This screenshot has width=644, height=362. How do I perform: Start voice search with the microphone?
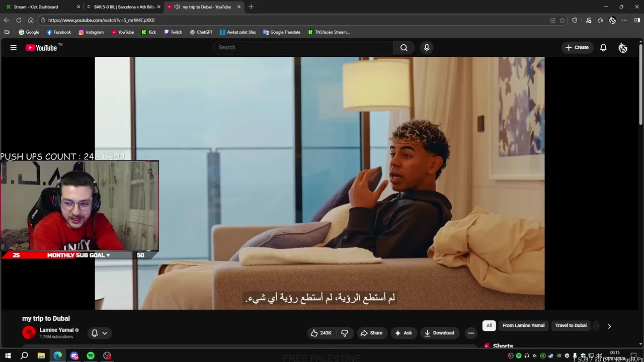427,48
